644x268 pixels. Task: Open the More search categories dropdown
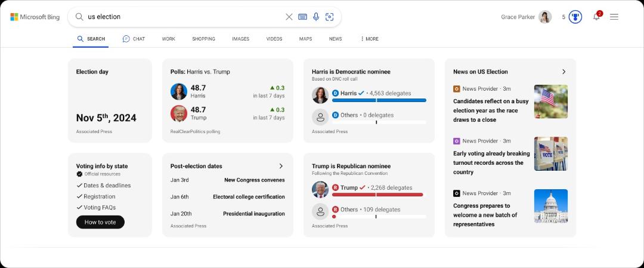pos(369,39)
